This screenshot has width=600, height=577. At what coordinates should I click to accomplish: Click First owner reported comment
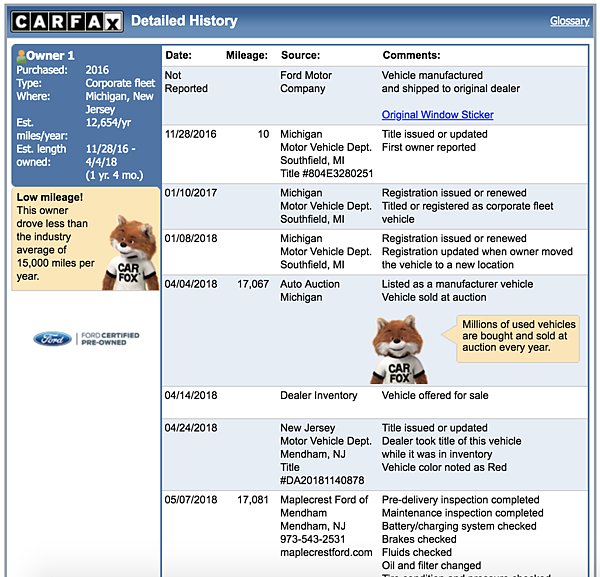[429, 147]
